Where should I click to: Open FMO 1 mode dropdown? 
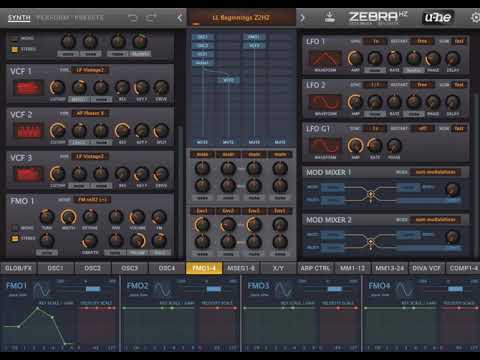[x=92, y=200]
